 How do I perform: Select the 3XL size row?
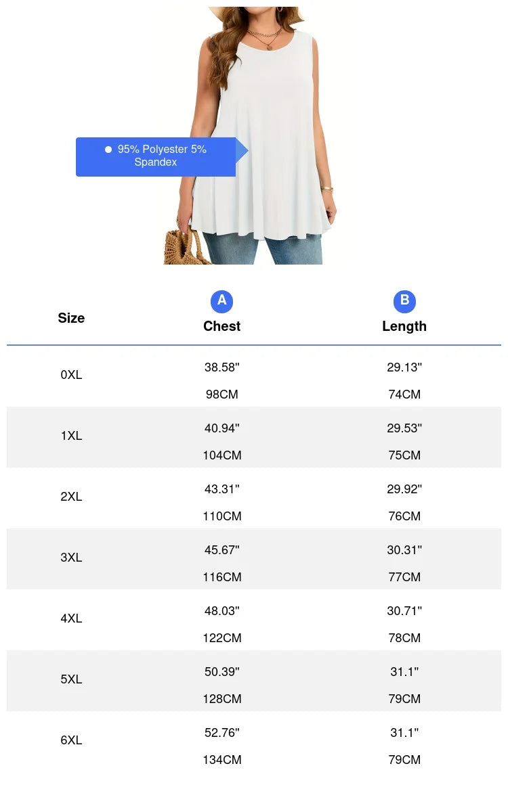pyautogui.click(x=254, y=559)
